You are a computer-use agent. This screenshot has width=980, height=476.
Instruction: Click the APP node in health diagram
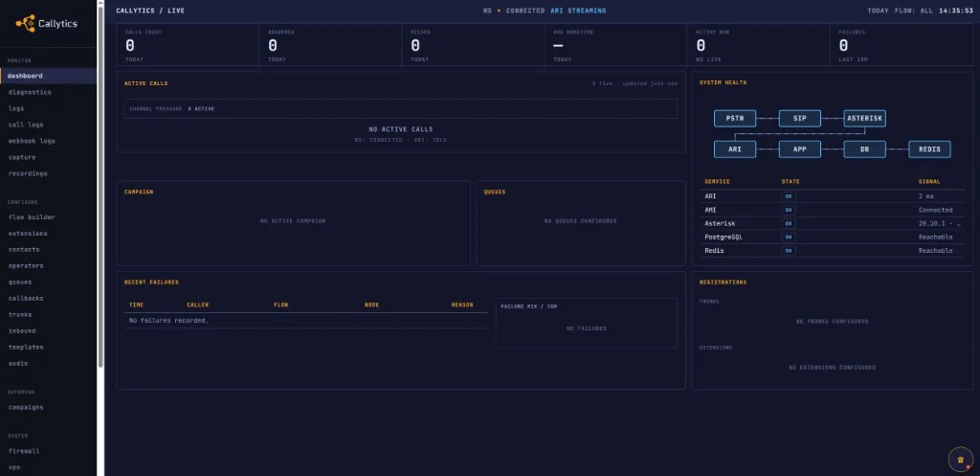(800, 148)
